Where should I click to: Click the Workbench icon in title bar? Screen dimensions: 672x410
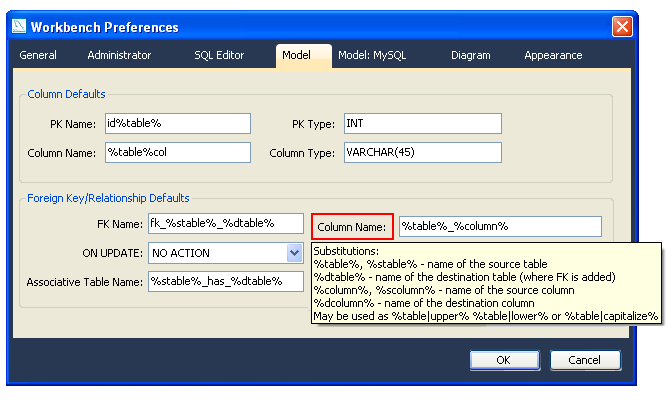(x=19, y=27)
